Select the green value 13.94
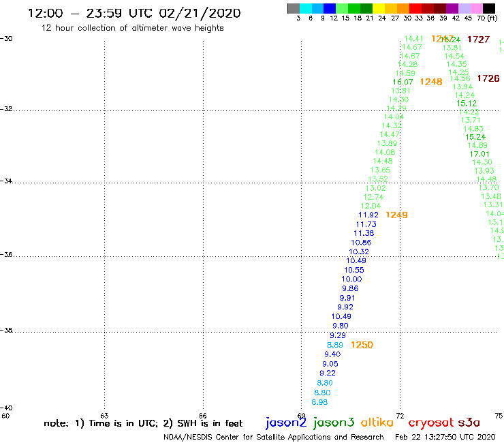The image size is (504, 443). (462, 87)
